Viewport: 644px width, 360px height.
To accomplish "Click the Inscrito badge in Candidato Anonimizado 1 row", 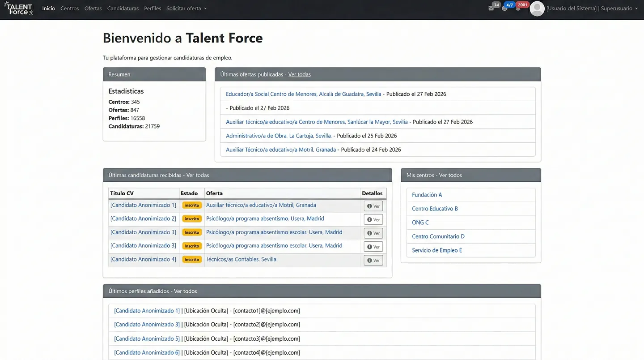I will pos(192,206).
